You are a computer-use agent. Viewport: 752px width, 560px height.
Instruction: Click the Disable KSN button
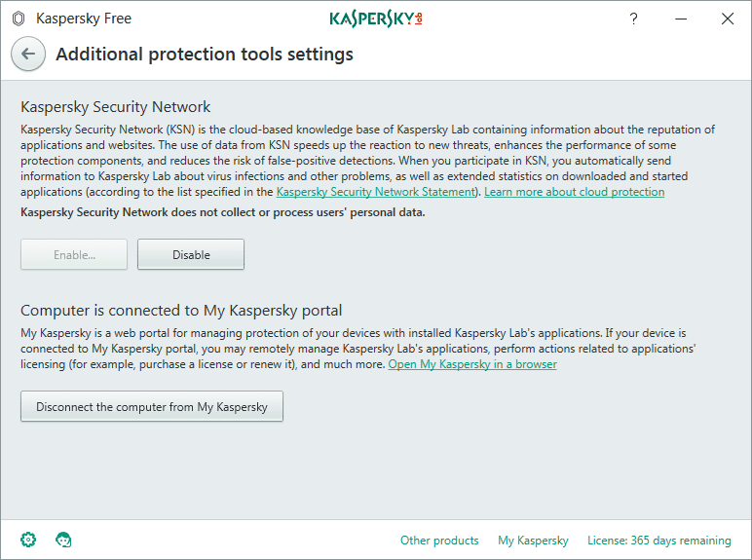point(191,254)
